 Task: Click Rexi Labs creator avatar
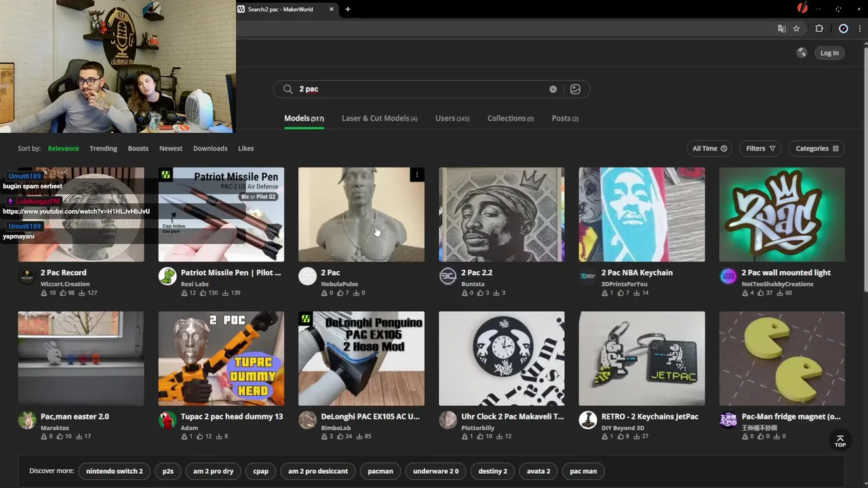[167, 277]
